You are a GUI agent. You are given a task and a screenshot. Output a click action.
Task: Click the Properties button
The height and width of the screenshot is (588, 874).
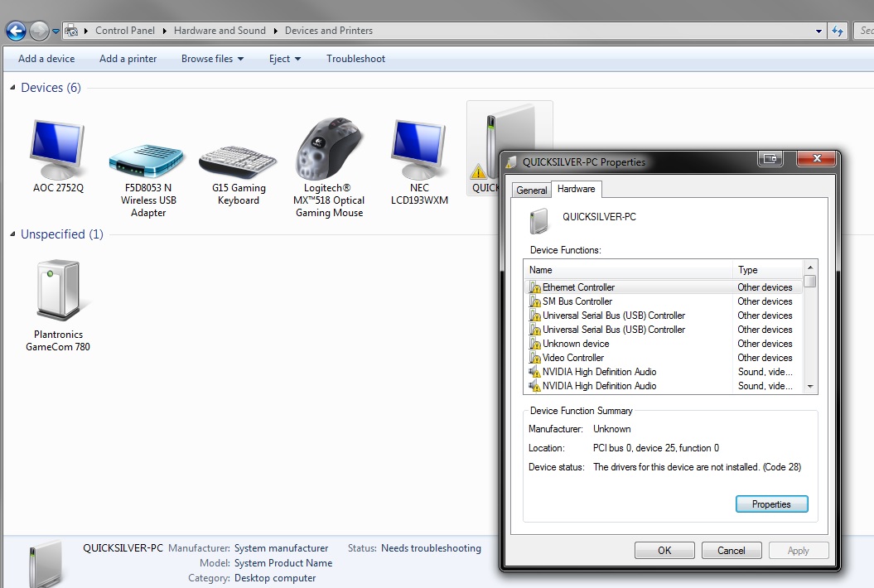point(771,504)
